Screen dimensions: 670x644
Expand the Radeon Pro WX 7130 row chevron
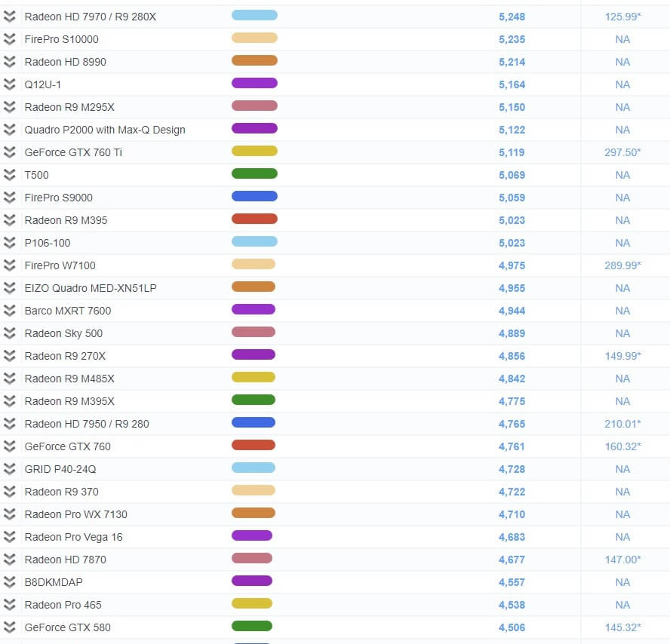(x=9, y=514)
